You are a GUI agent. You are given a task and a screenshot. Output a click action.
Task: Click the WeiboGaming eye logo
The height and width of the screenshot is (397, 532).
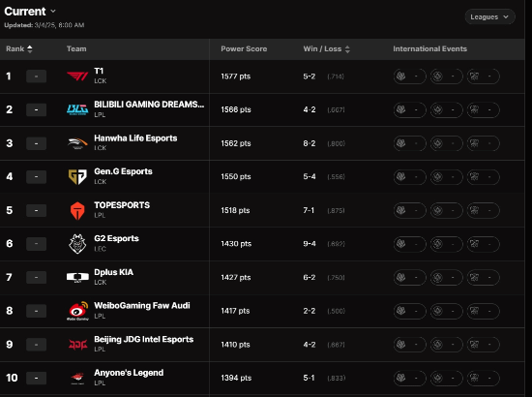77,311
